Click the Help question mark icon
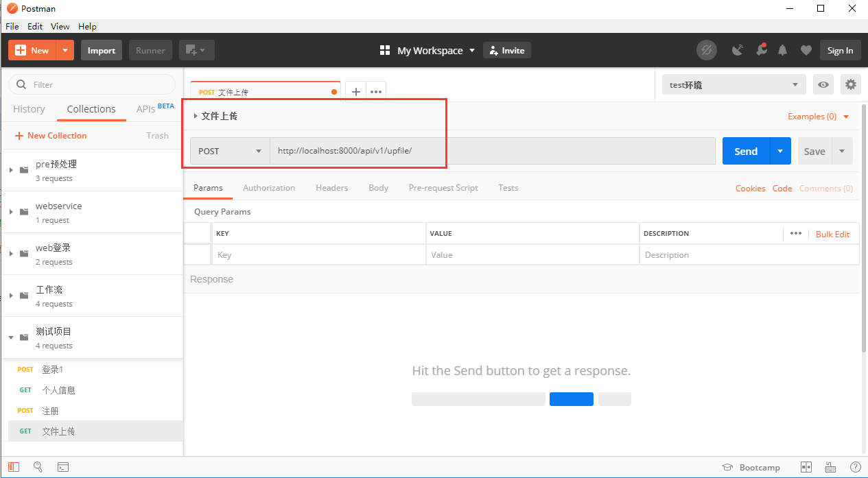The image size is (868, 478). pos(855,467)
